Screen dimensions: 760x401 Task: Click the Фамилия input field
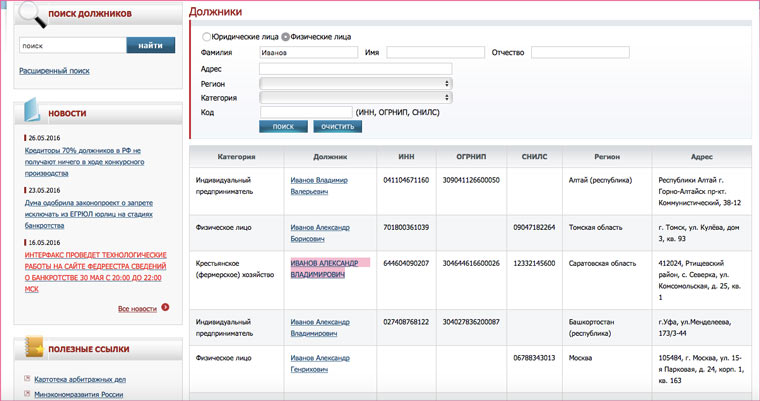coord(307,52)
